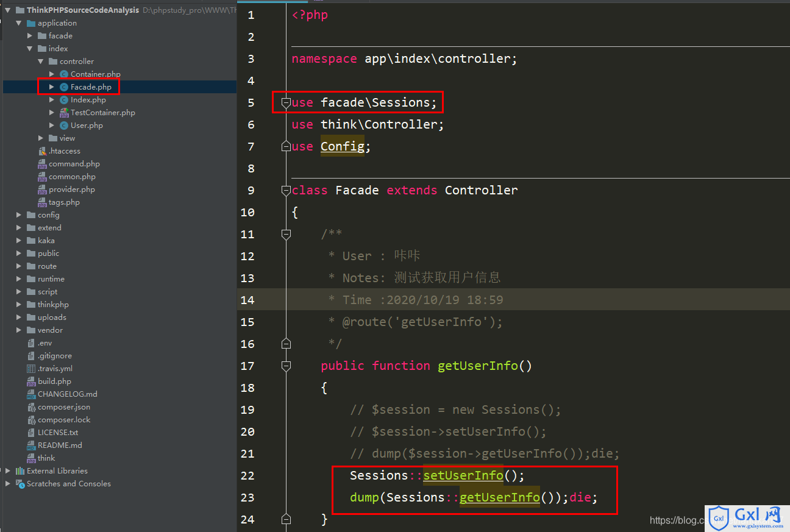
Task: Click the build.php file icon
Action: [x=31, y=381]
